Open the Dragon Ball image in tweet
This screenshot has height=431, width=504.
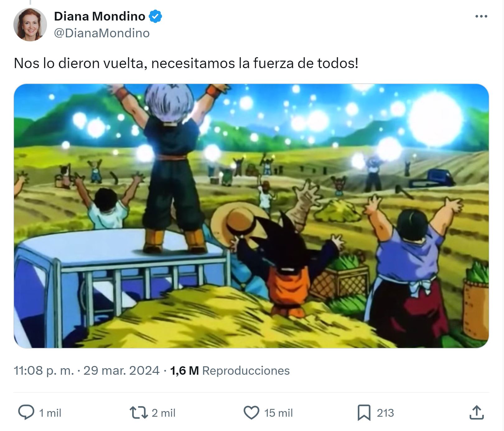tap(251, 216)
